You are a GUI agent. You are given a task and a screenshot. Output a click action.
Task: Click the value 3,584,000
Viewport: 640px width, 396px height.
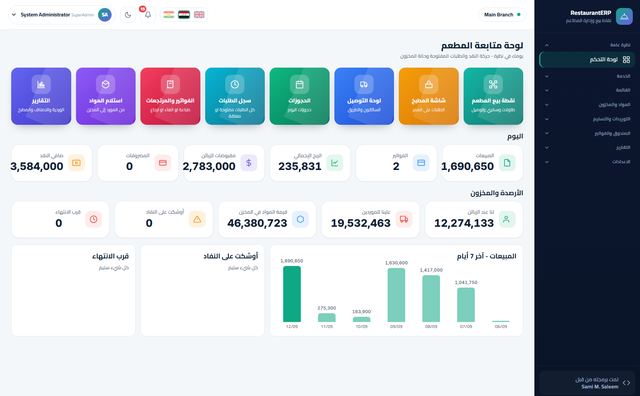[37, 167]
